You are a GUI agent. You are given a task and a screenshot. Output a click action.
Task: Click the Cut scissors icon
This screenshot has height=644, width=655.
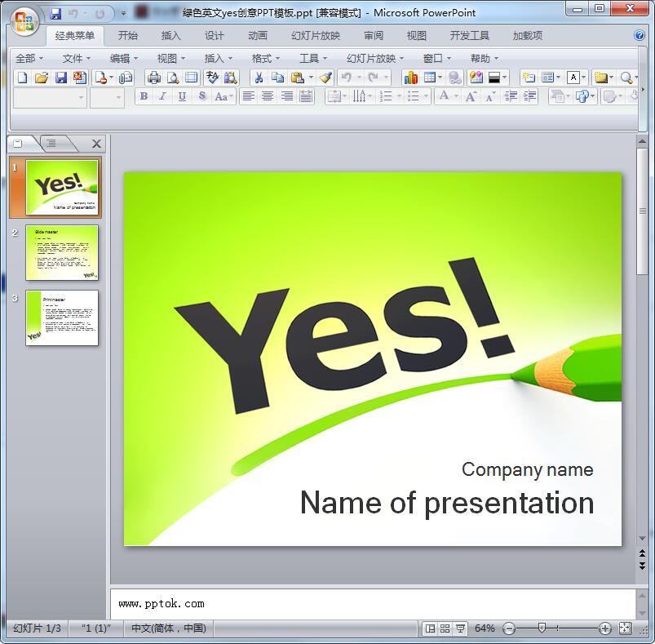tap(259, 78)
